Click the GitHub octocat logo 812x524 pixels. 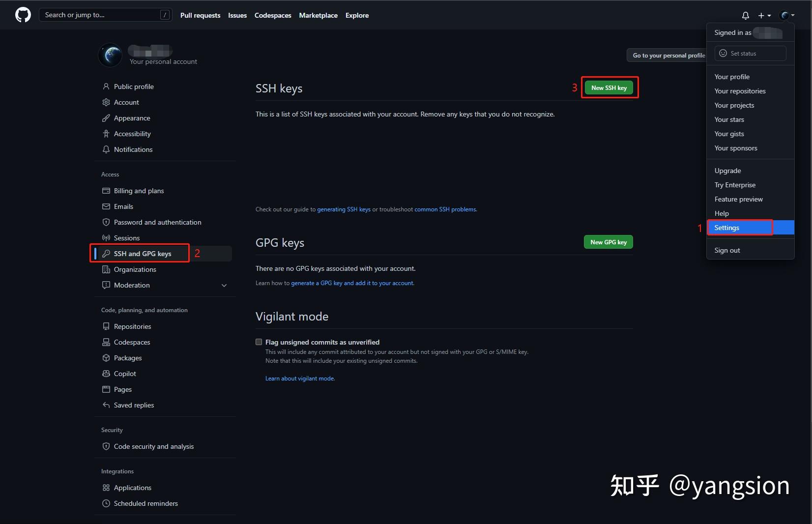(23, 15)
